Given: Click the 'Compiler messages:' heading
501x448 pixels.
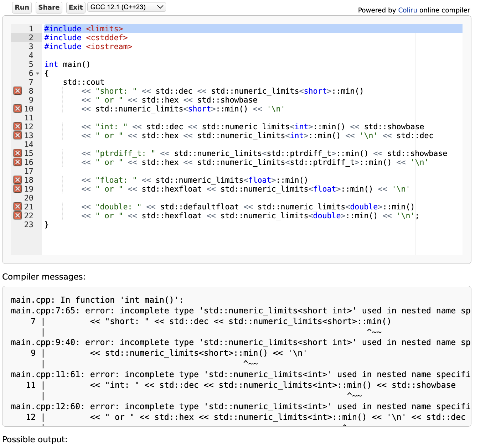Looking at the screenshot, I should click(44, 277).
